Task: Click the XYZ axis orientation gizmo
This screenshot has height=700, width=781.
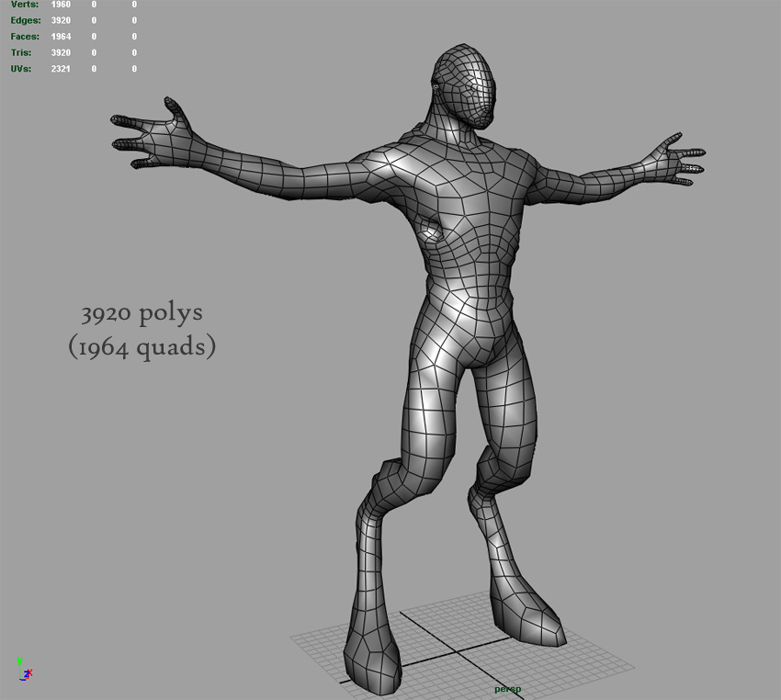Action: (24, 669)
